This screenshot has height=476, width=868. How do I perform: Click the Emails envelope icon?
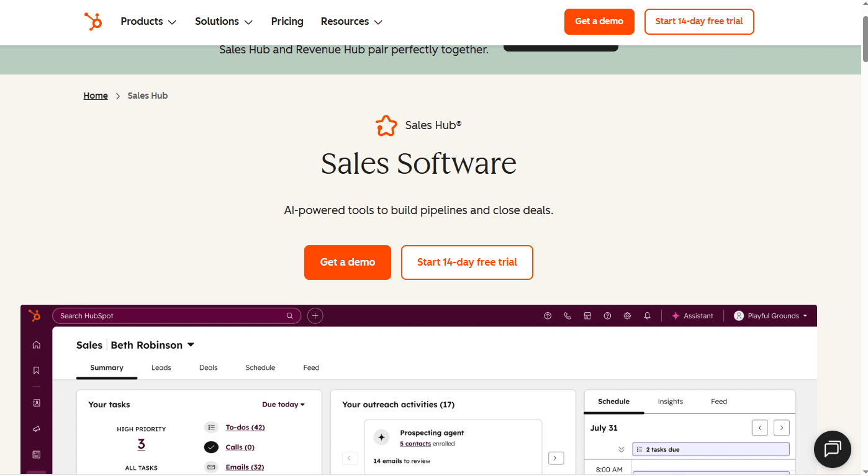click(x=212, y=467)
